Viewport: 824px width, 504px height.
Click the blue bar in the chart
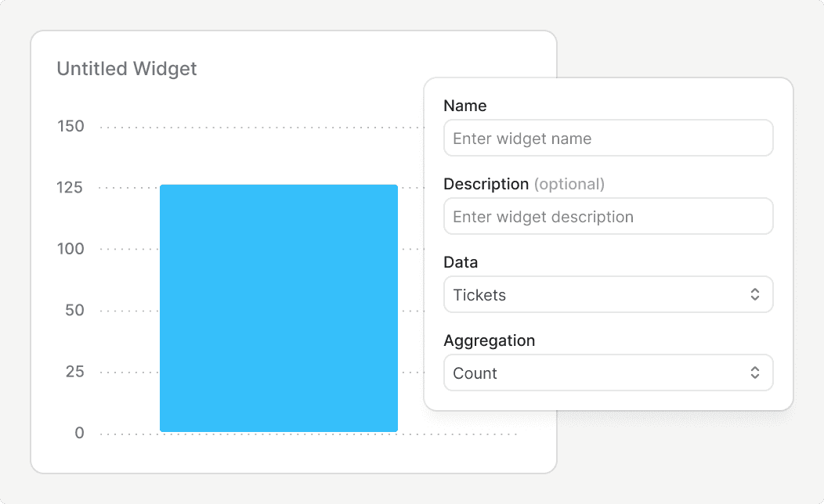pos(279,308)
